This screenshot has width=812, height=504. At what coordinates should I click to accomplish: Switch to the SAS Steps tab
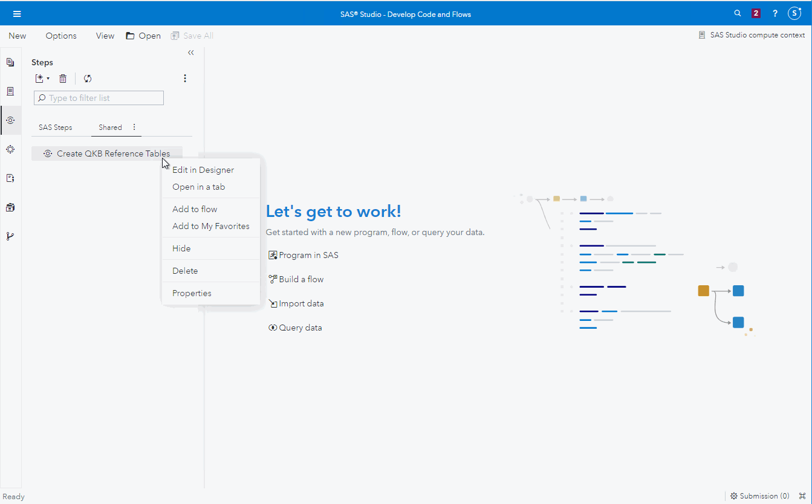(x=56, y=128)
